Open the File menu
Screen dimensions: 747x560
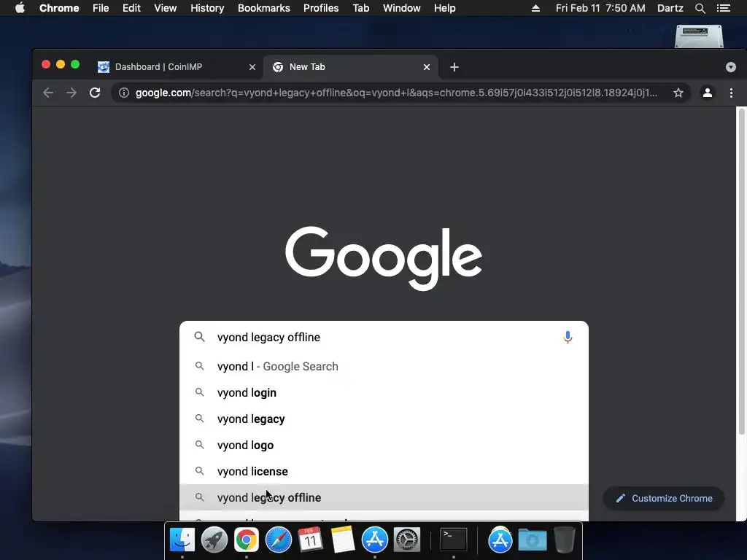(x=101, y=8)
